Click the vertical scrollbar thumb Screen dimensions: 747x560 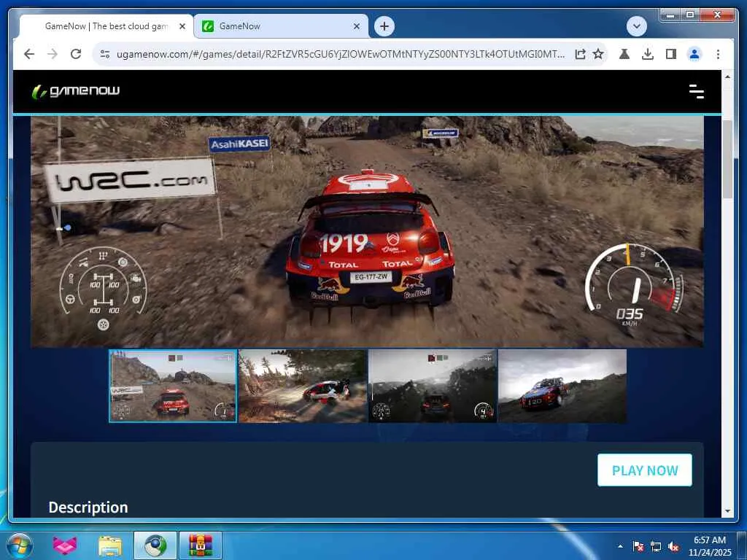point(727,160)
